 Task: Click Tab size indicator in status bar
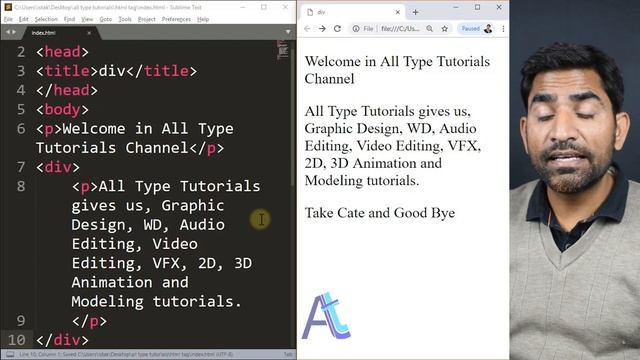click(x=288, y=354)
